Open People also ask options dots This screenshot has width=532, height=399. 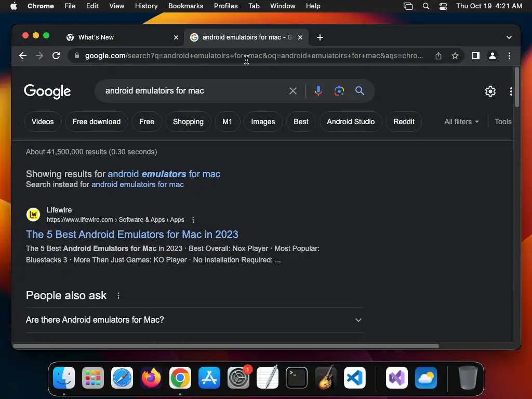coord(118,296)
